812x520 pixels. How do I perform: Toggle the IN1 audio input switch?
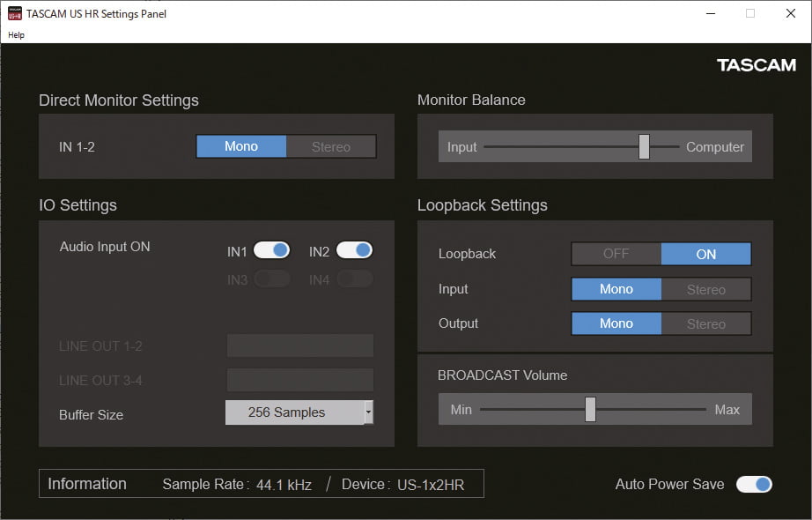[x=271, y=250]
